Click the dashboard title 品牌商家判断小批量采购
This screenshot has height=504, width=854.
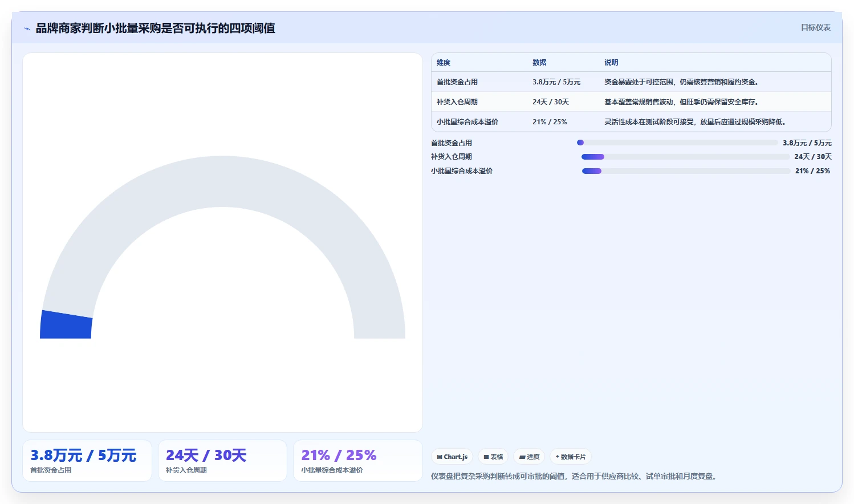click(x=155, y=28)
